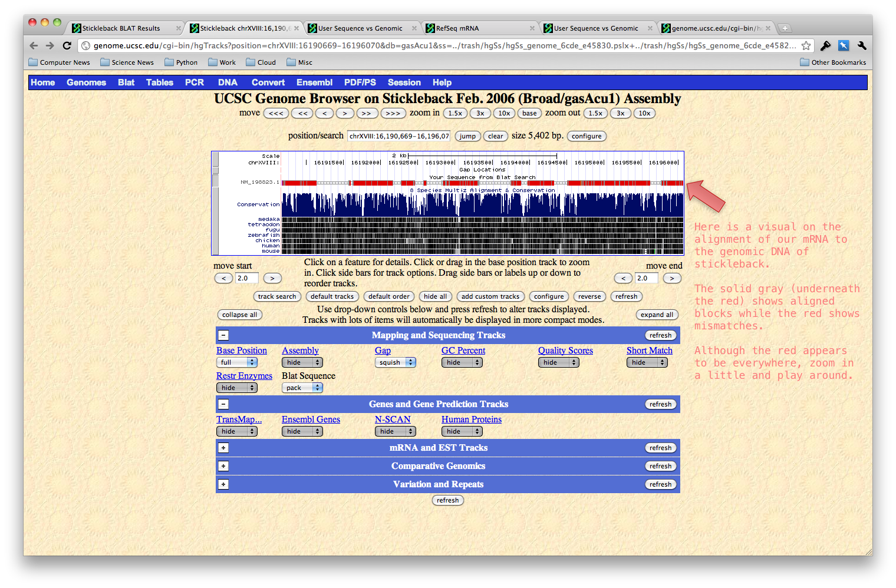Open Computer News bookmark folder

(59, 62)
